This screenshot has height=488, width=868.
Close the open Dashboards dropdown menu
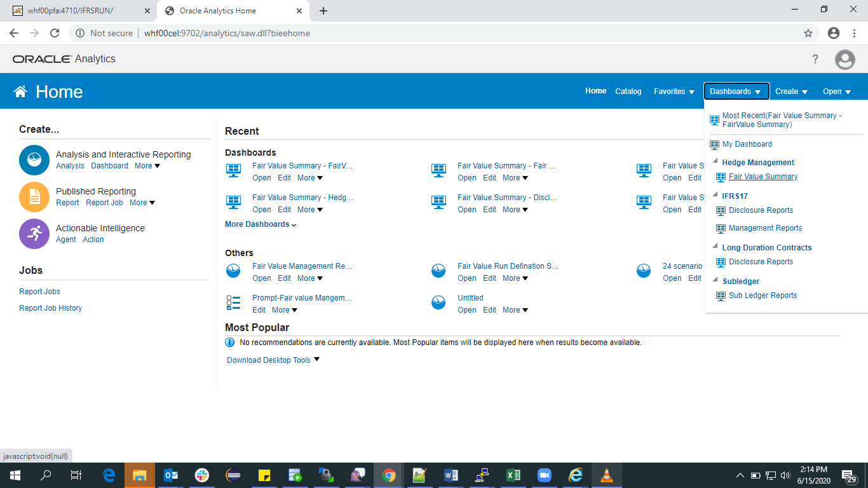pos(736,91)
